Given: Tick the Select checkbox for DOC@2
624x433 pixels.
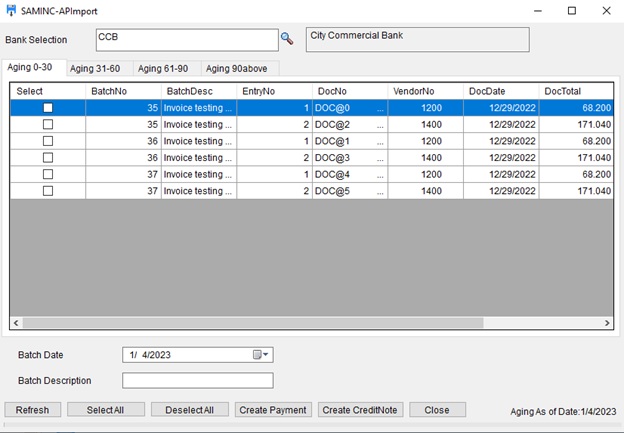Looking at the screenshot, I should 48,125.
